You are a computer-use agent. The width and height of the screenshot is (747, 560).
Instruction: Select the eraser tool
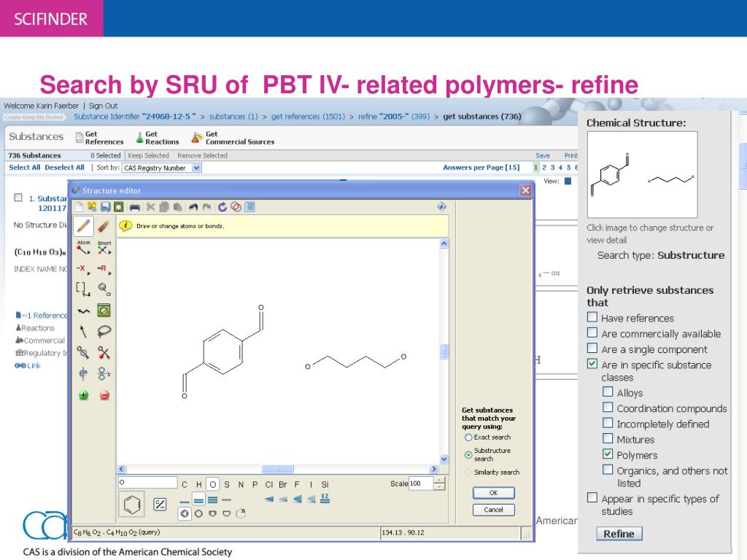click(104, 226)
